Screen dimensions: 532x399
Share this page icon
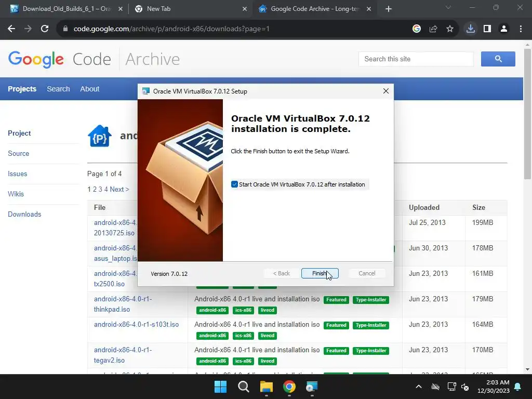(433, 29)
